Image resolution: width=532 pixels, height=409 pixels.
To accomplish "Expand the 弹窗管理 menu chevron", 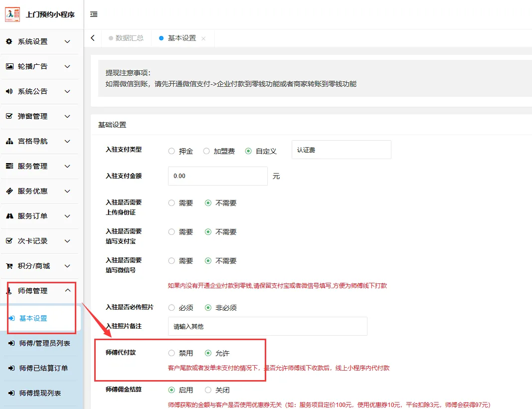I will click(x=67, y=116).
